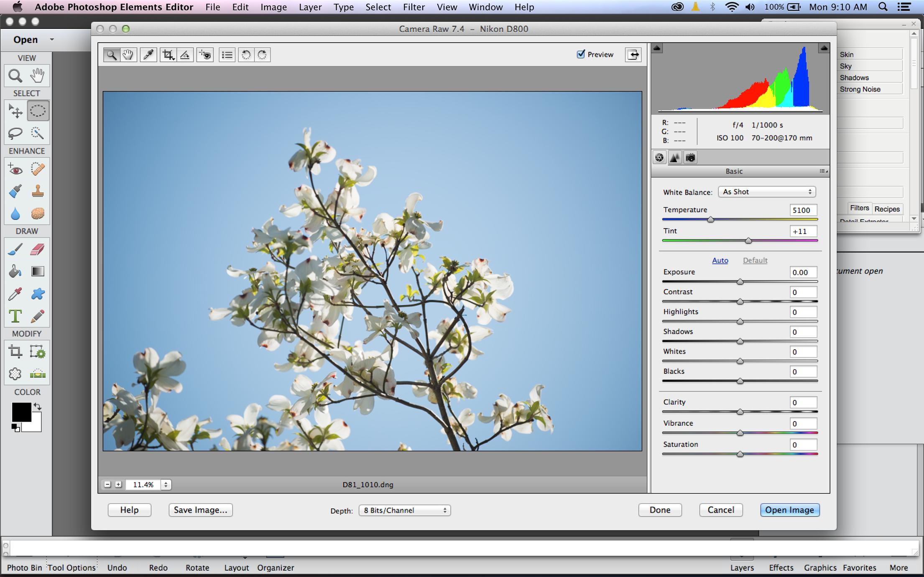
Task: Click the Open Image button
Action: (x=789, y=510)
